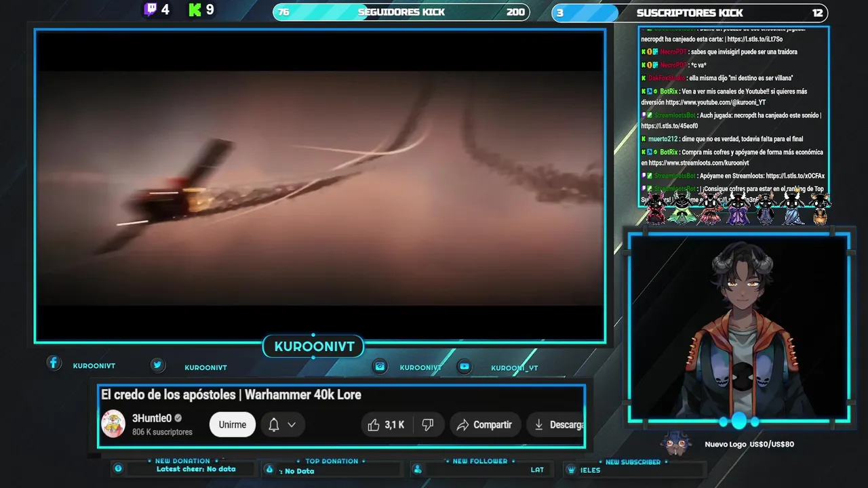Click the 'NEW FOLLOWER' label
This screenshot has width=868, height=488.
(x=480, y=461)
